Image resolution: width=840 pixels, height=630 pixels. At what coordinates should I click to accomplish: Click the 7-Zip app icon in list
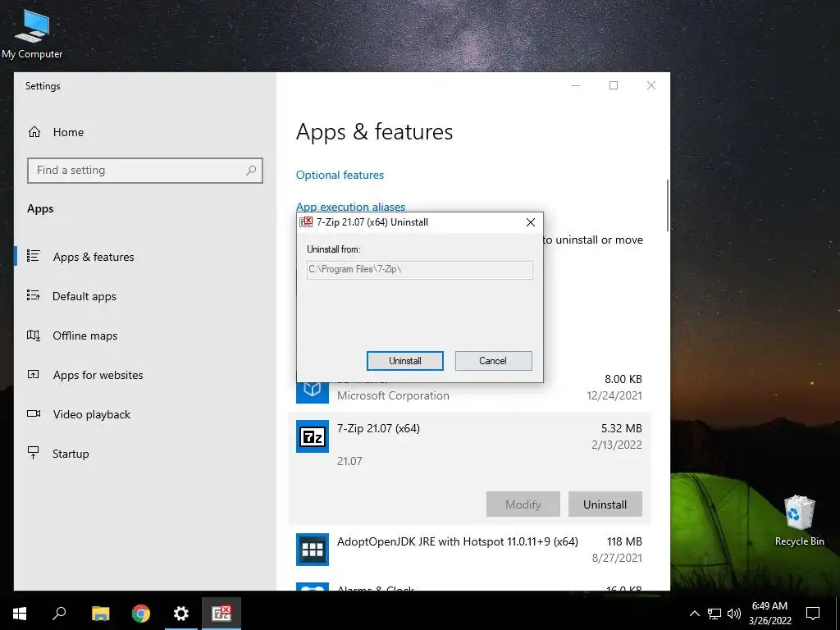coord(313,436)
